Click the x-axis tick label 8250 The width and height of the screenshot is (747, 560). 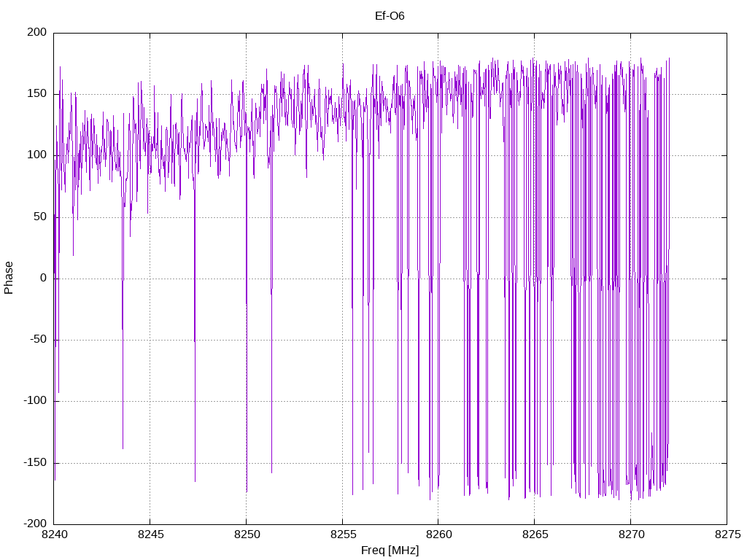[x=247, y=534]
